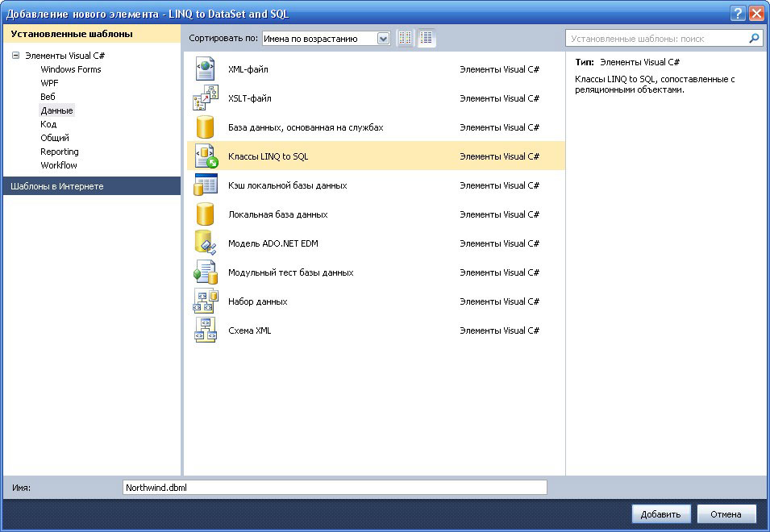The image size is (770, 532).
Task: Click the Набор данных icon
Action: 206,301
